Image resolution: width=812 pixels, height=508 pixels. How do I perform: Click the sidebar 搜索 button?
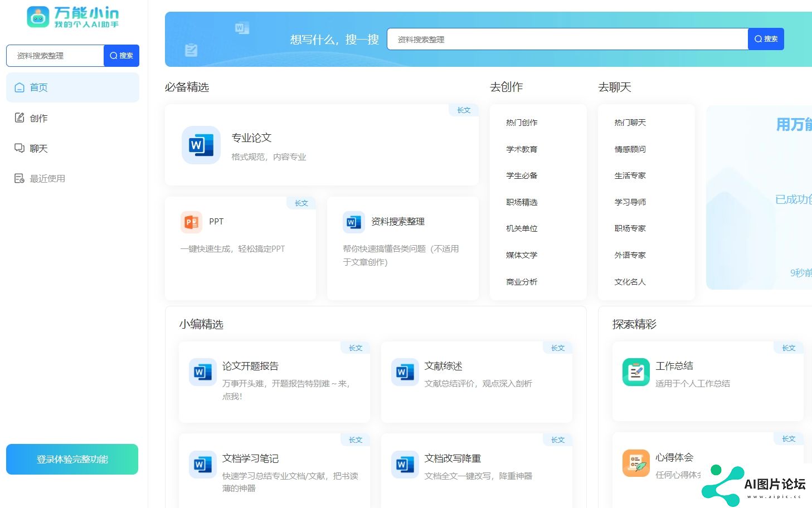[x=121, y=56]
